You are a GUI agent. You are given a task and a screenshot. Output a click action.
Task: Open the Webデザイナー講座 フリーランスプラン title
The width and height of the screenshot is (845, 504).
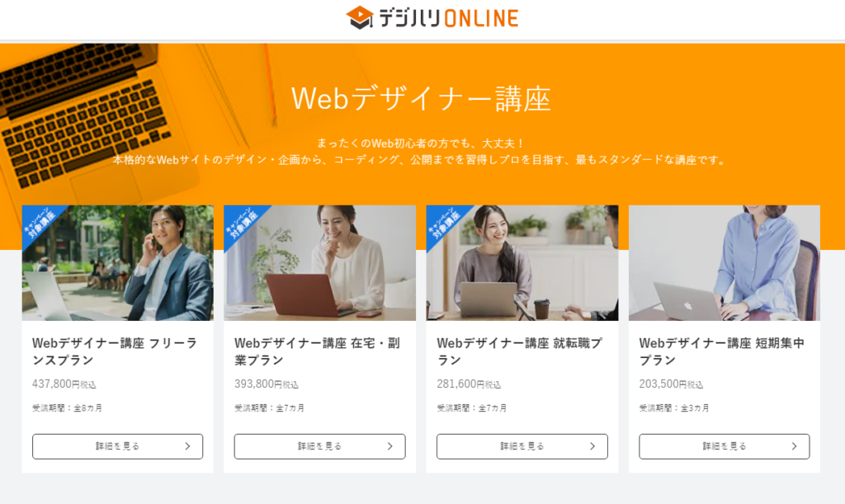115,351
